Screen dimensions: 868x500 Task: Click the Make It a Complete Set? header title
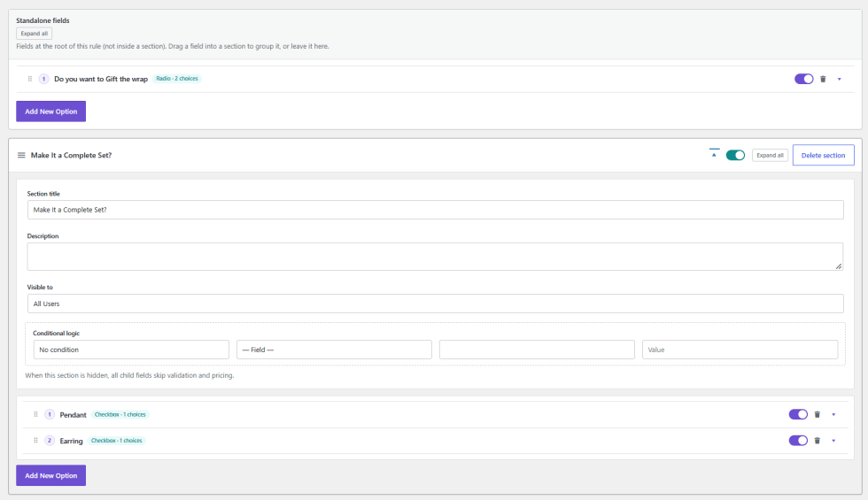72,156
